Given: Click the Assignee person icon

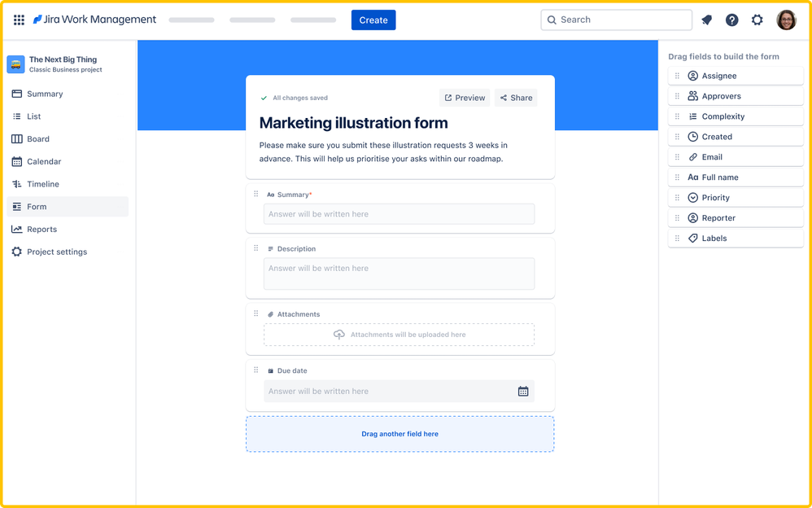Looking at the screenshot, I should coord(693,76).
